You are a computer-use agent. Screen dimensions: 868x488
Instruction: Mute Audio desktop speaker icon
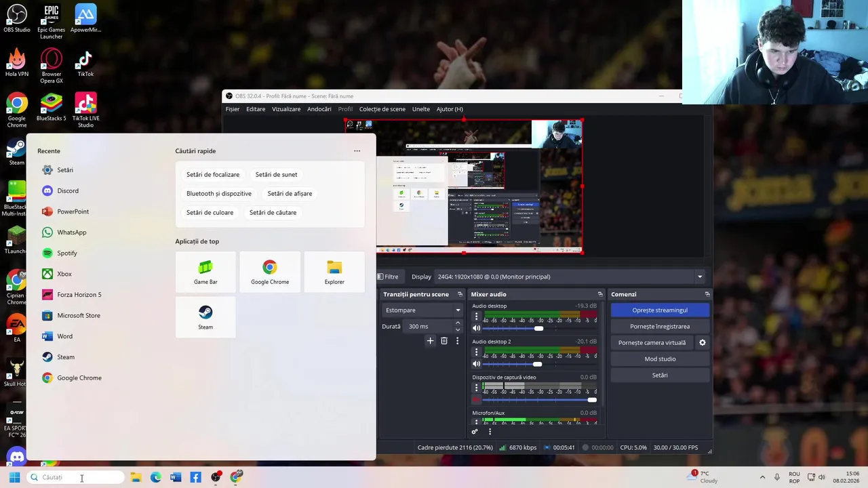pos(476,328)
